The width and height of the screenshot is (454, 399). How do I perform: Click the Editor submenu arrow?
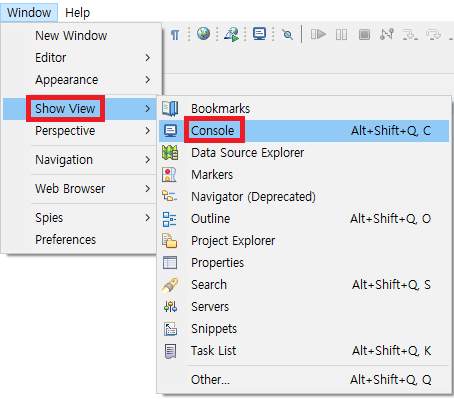[x=148, y=58]
